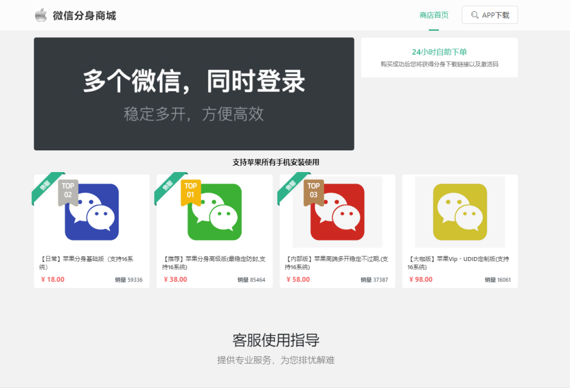Click the Apple logo in header
The height and width of the screenshot is (392, 570).
click(x=40, y=15)
